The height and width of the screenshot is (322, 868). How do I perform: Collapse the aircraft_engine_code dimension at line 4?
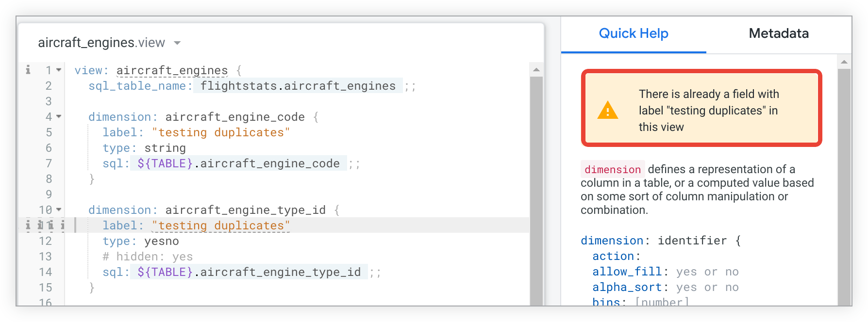tap(59, 116)
